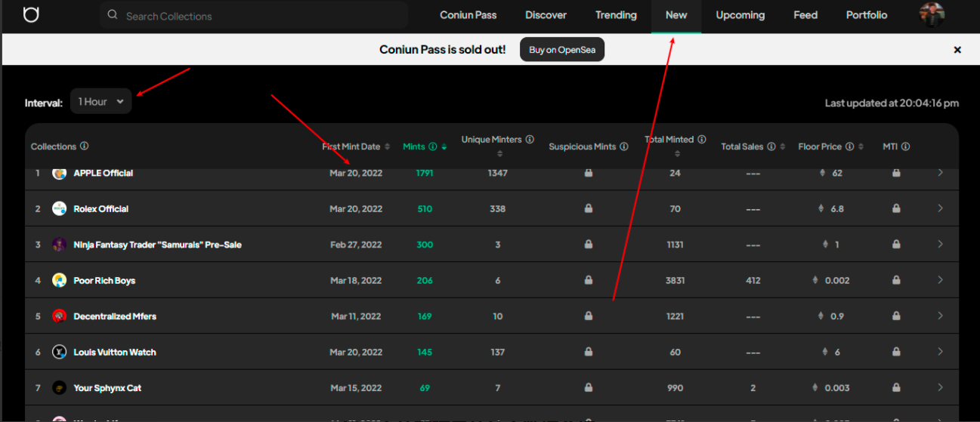980x422 pixels.
Task: Switch to the Trending tab
Action: pyautogui.click(x=616, y=15)
